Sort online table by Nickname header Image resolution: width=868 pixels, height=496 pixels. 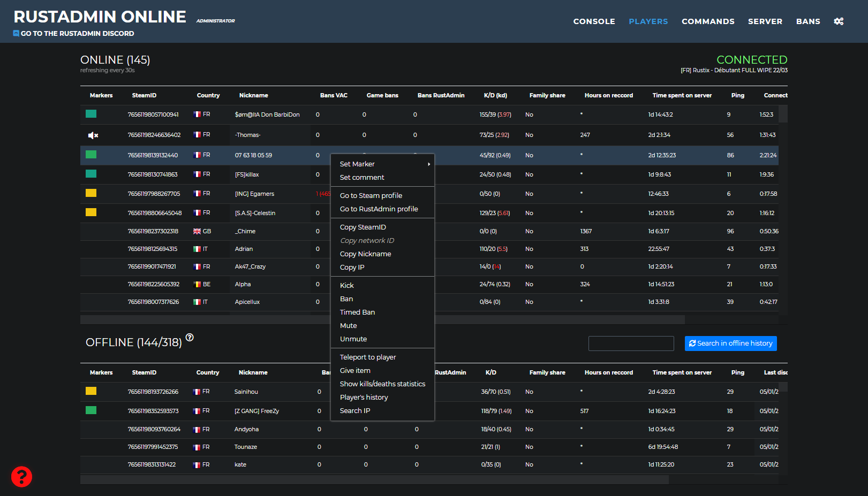tap(253, 96)
